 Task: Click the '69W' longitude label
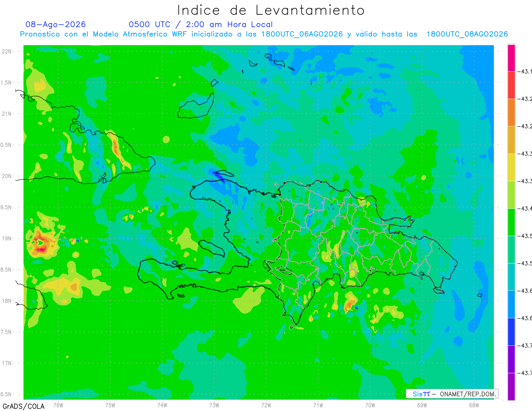(422, 405)
